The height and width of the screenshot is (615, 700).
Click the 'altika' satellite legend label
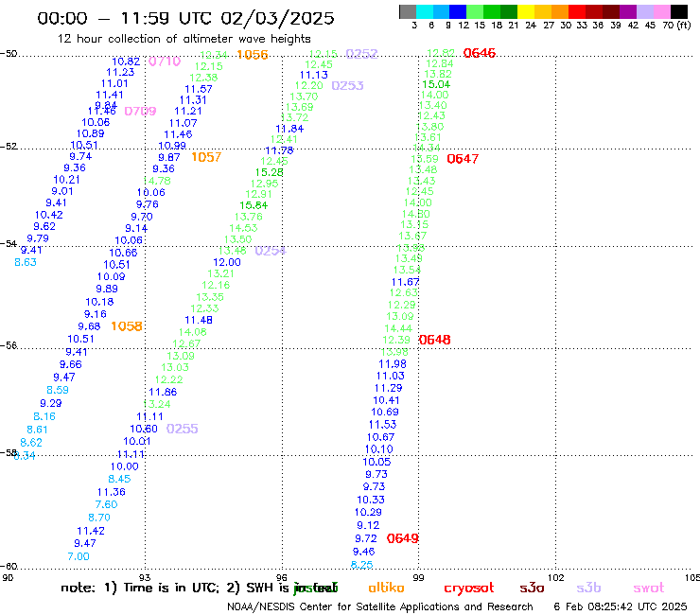[x=386, y=588]
